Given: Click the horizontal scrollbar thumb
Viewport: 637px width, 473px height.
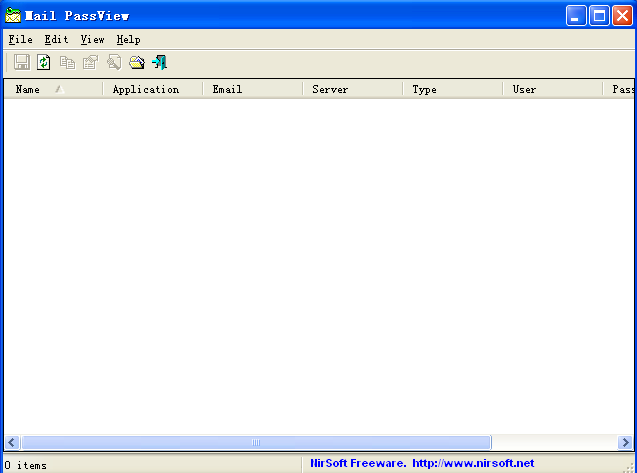Looking at the screenshot, I should [256, 442].
